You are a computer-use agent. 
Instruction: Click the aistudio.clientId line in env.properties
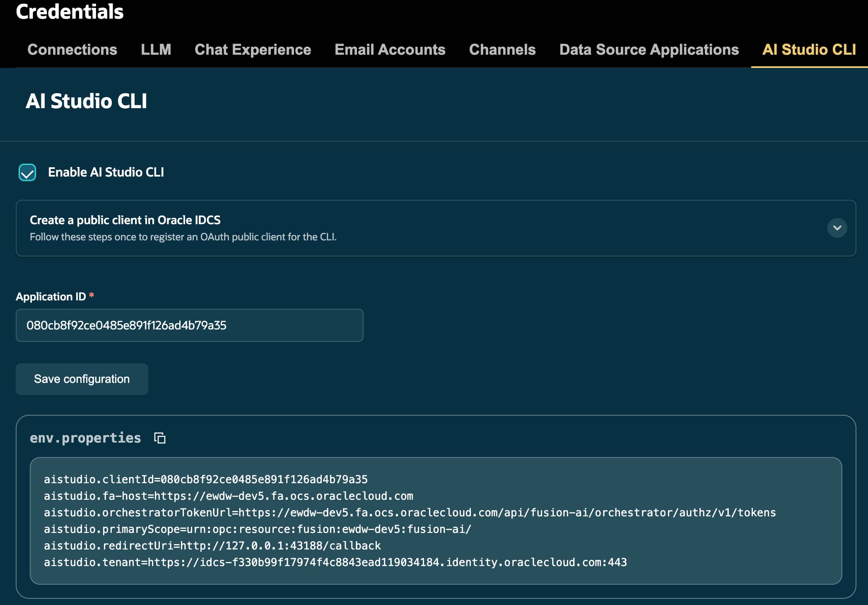(x=206, y=479)
